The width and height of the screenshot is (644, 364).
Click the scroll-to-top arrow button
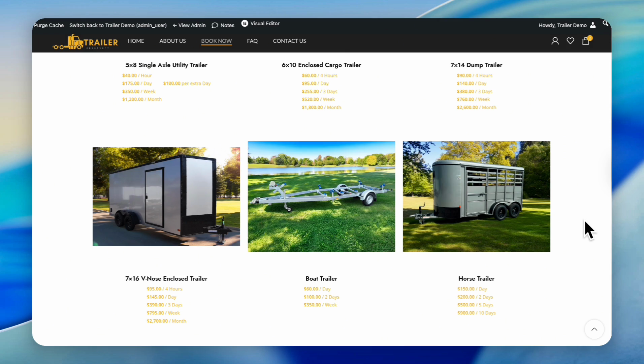pyautogui.click(x=594, y=329)
